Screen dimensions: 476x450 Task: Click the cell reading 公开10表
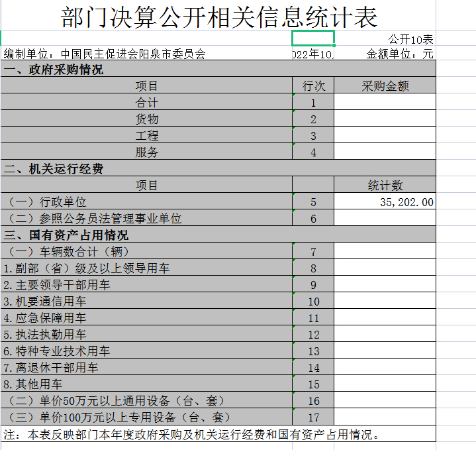410,39
